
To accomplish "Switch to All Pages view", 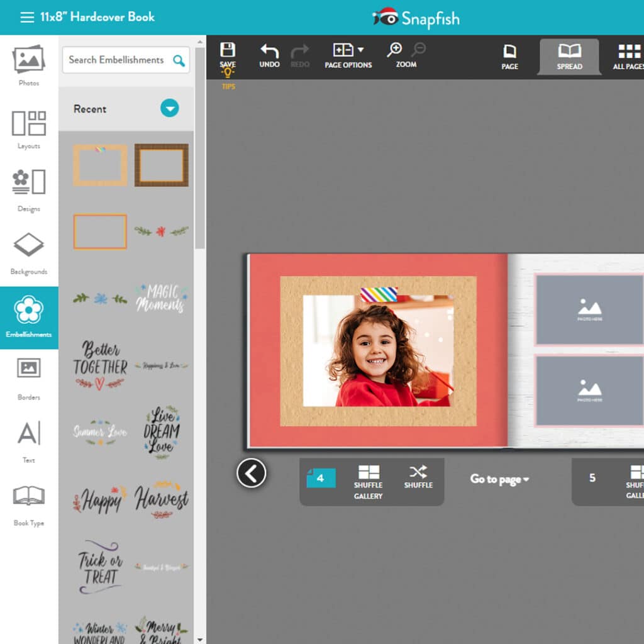I will 628,55.
